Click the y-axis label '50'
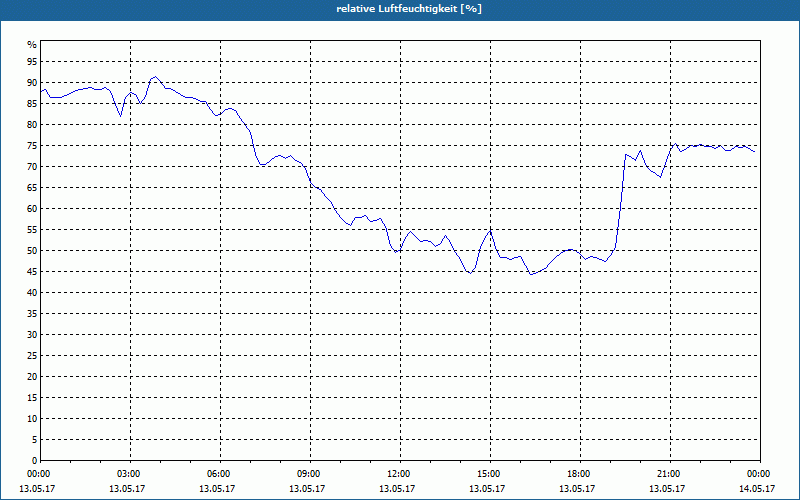800x500 pixels. click(32, 251)
